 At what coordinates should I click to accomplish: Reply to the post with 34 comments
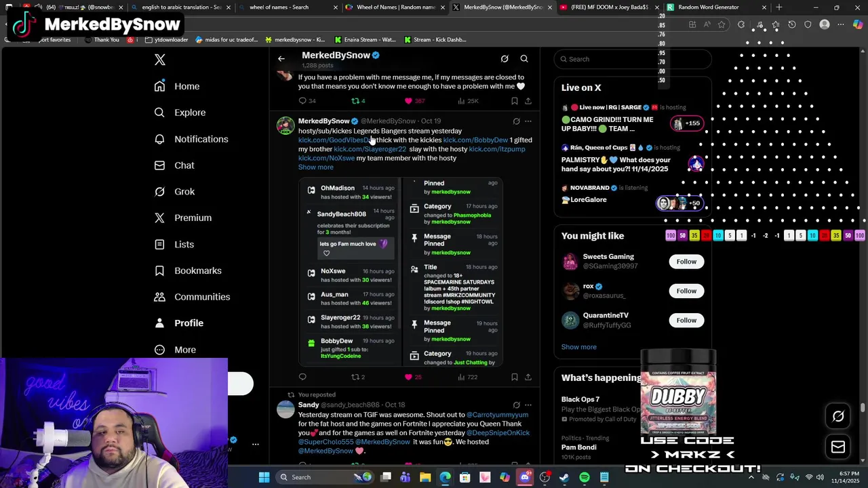(307, 101)
